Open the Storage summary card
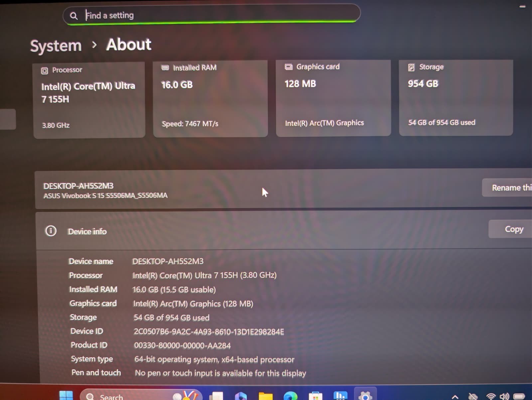Viewport: 532px width, 400px height. click(456, 98)
